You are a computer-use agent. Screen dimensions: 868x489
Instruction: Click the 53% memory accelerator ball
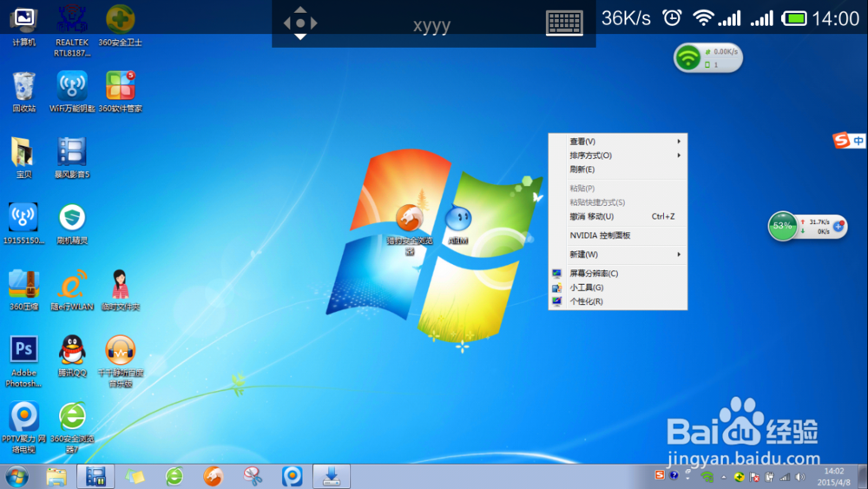tap(782, 226)
